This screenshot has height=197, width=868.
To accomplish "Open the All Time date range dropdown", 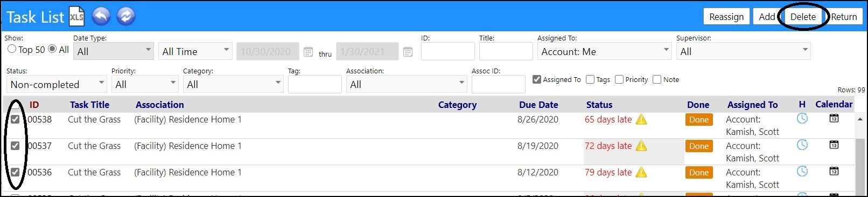I will click(x=195, y=51).
